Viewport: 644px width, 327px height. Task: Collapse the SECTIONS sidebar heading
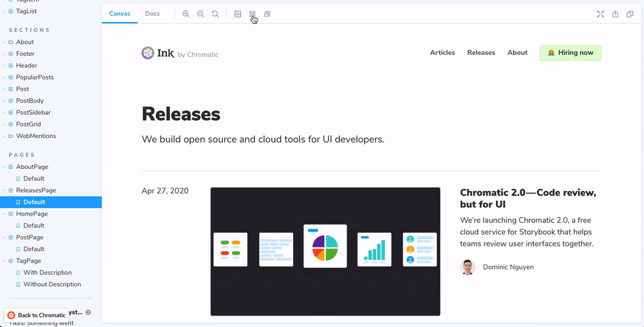coord(29,30)
